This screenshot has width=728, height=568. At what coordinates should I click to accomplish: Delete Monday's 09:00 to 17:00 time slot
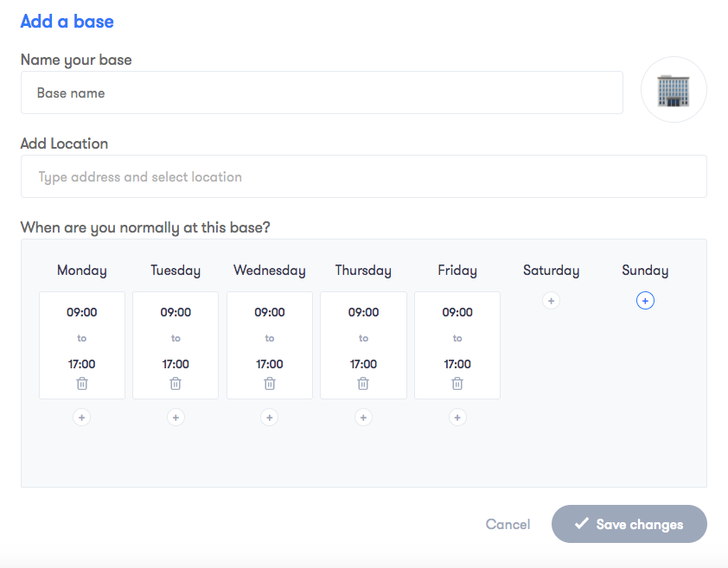(x=82, y=383)
